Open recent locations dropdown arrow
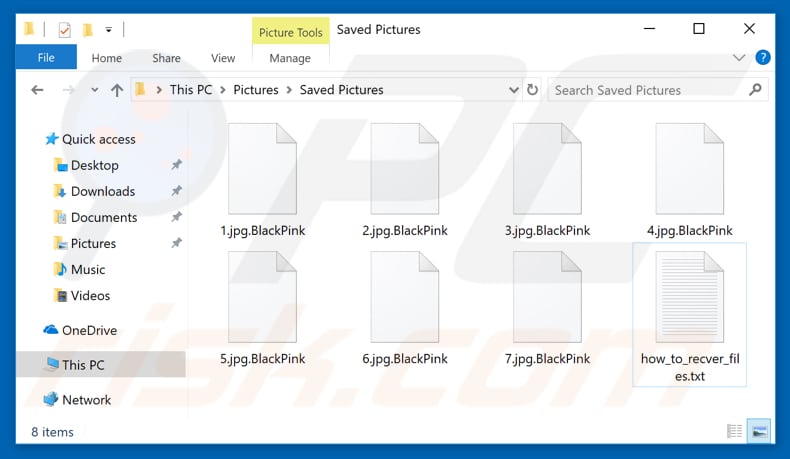Viewport: 790px width, 459px height. tap(95, 90)
